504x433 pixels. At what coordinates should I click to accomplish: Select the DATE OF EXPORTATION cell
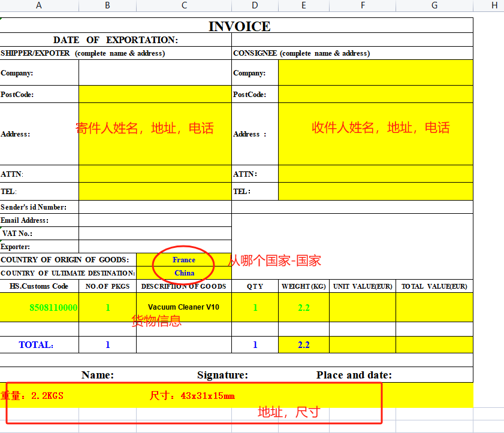[116, 40]
